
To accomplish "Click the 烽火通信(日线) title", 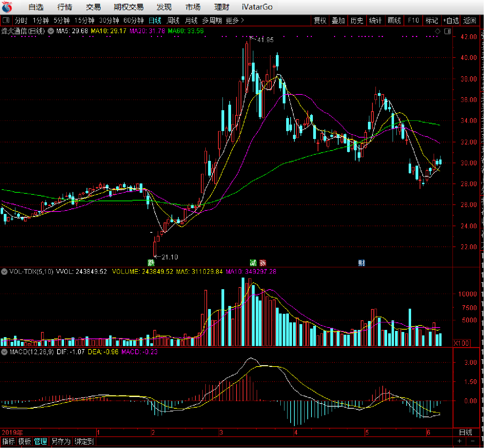I will [x=23, y=31].
